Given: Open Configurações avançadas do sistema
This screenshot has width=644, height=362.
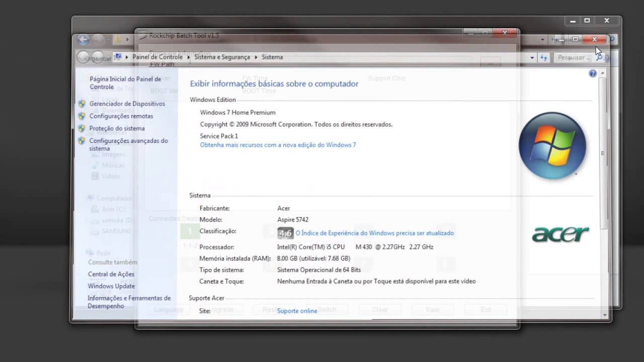Looking at the screenshot, I should click(129, 145).
